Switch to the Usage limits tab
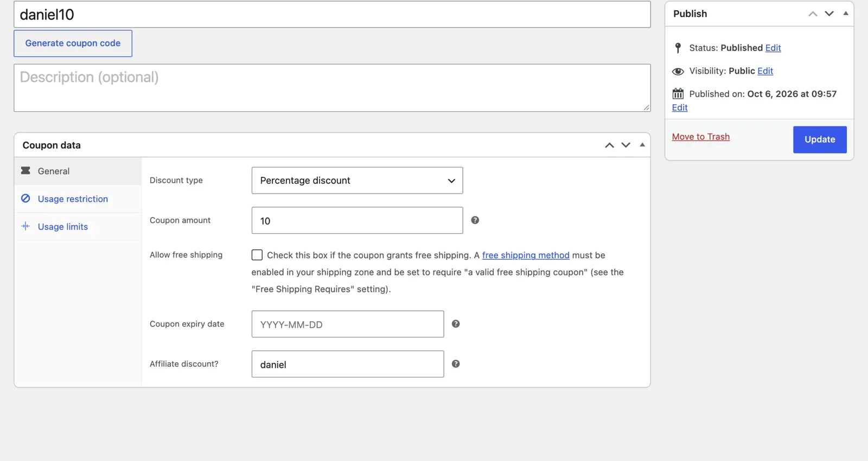The height and width of the screenshot is (461, 868). tap(78, 227)
